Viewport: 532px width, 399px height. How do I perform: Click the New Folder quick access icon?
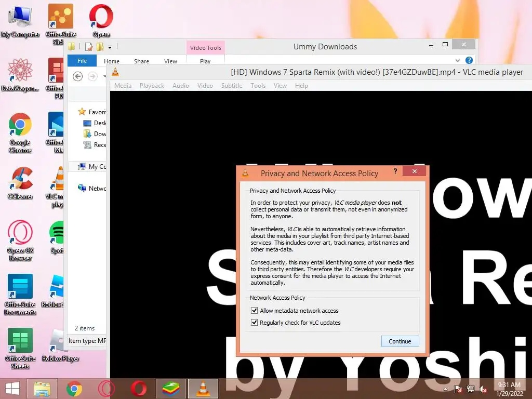pyautogui.click(x=100, y=47)
